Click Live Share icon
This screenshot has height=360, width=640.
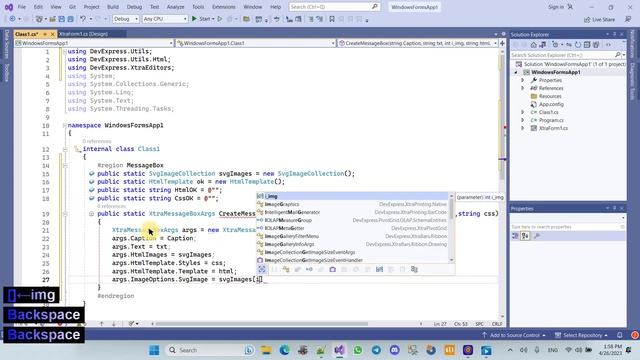pyautogui.click(x=587, y=19)
